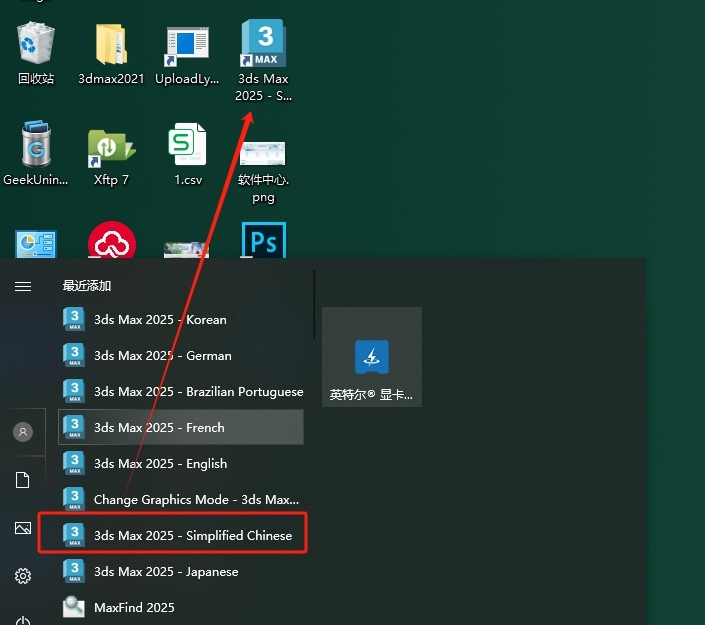The width and height of the screenshot is (705, 625).
Task: Open Documents icon in Start sidebar
Action: [22, 480]
